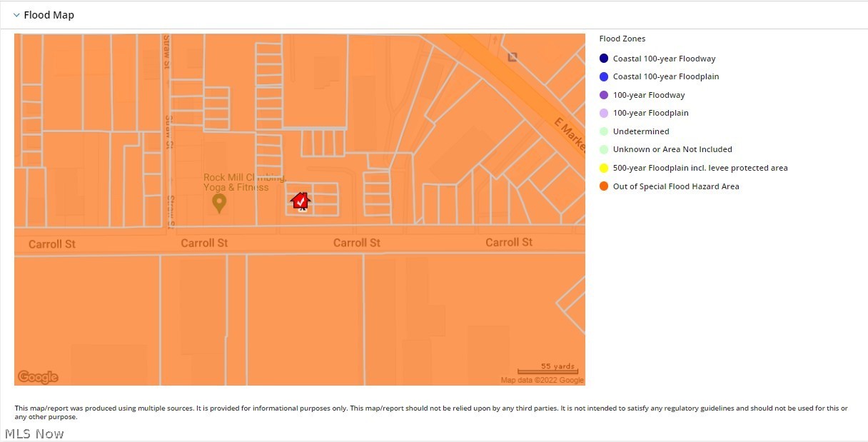The height and width of the screenshot is (442, 868).
Task: Click the red house property marker
Action: pyautogui.click(x=301, y=201)
